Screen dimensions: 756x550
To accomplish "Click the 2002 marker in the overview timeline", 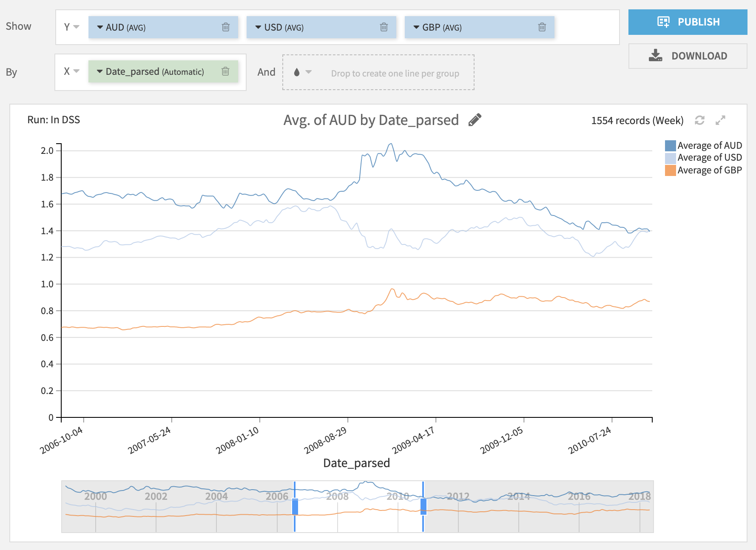I will coord(156,496).
